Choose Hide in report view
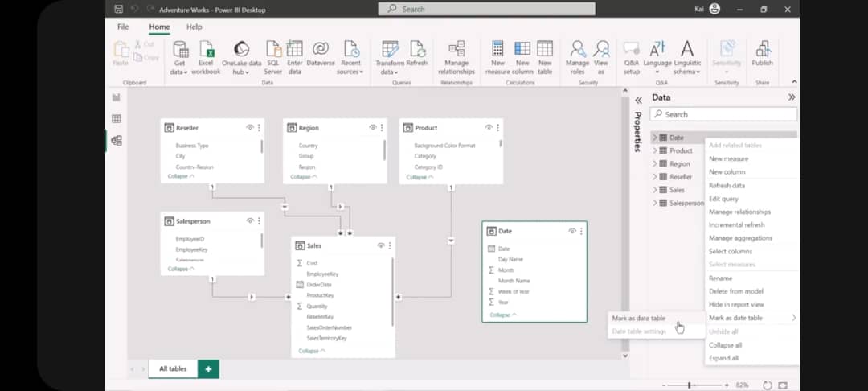The image size is (868, 391). (737, 305)
